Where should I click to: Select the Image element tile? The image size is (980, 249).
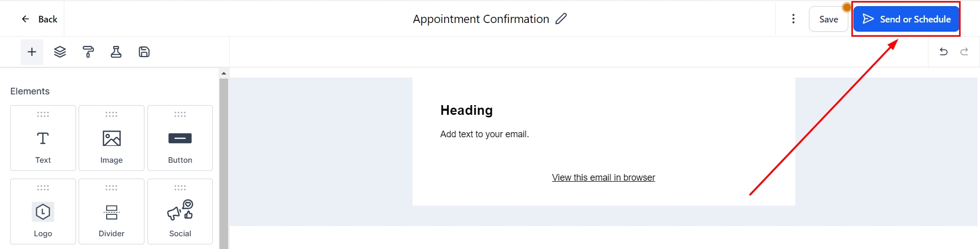tap(111, 138)
